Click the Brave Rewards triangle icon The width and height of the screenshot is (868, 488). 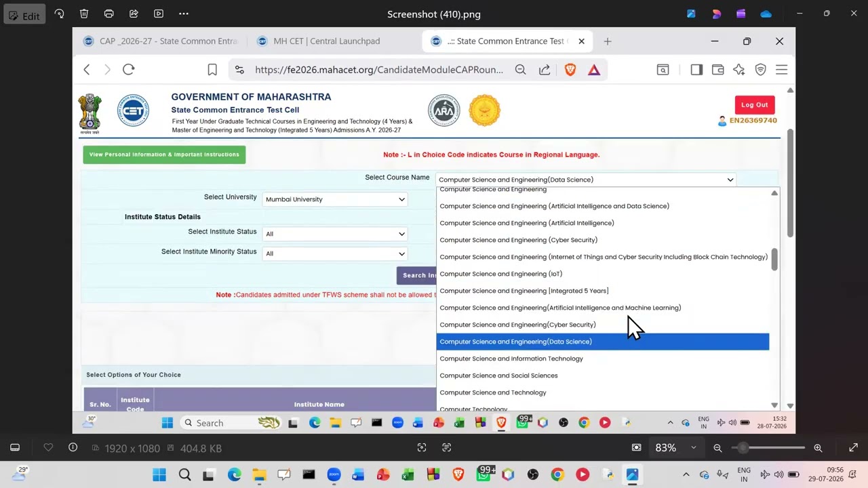click(594, 70)
